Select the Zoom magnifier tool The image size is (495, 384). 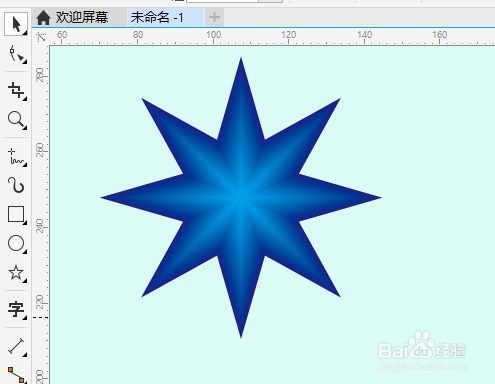click(x=16, y=120)
